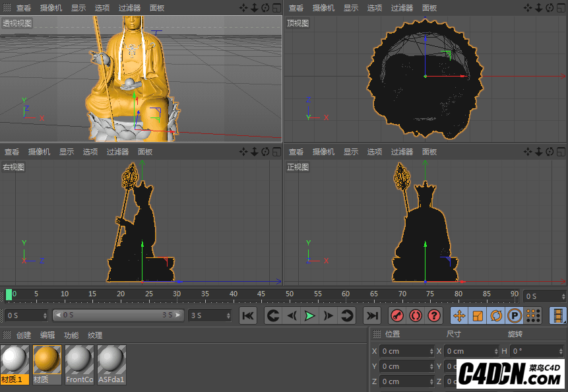Click the pan view icon in top viewport

[528, 8]
